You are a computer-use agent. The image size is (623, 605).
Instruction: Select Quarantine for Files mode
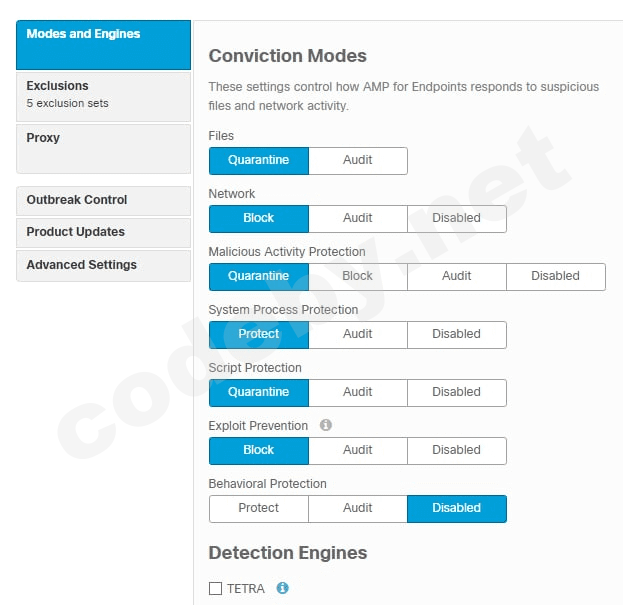click(x=258, y=160)
